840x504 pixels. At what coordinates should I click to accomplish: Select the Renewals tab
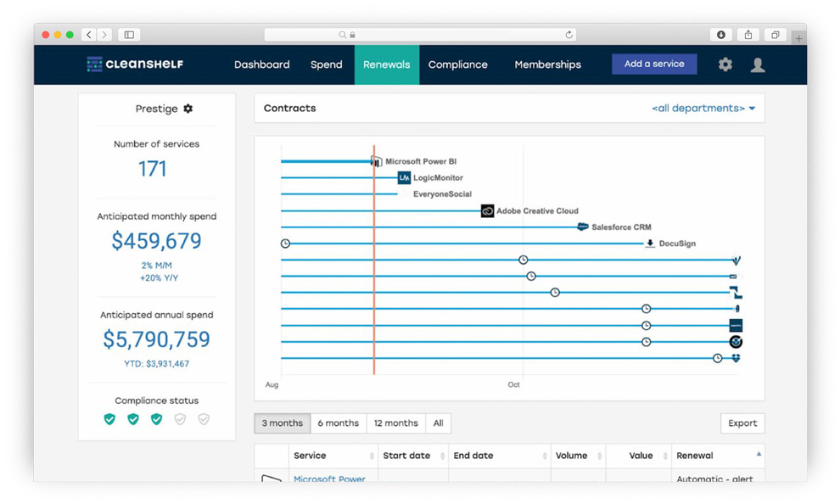click(x=387, y=64)
